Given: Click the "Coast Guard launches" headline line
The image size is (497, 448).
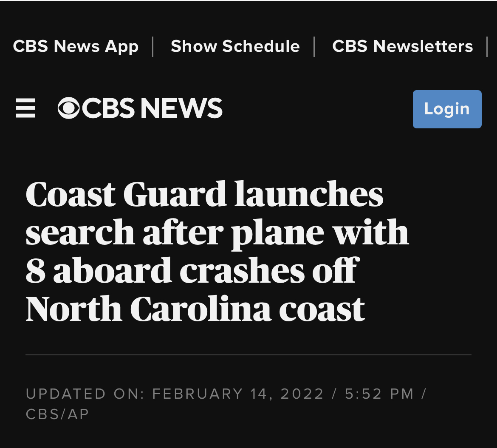Looking at the screenshot, I should (204, 194).
